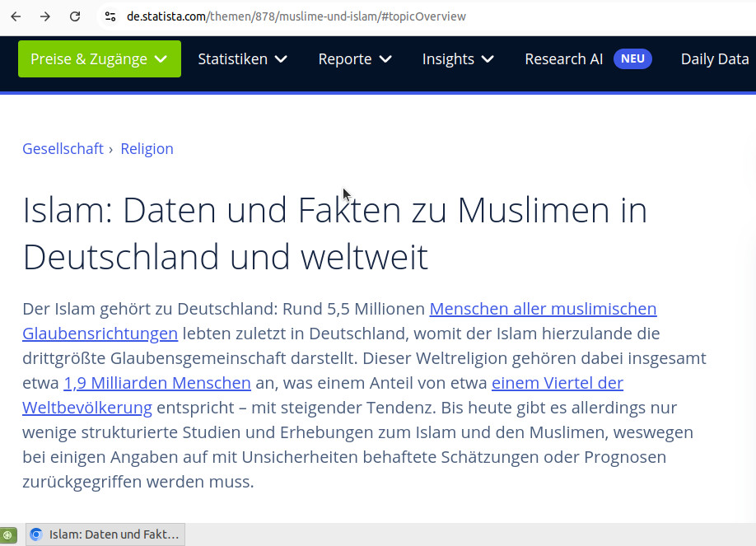Screen dimensions: 756x546
Task: Open '1,9 Milliarden Menschen' link
Action: point(157,382)
